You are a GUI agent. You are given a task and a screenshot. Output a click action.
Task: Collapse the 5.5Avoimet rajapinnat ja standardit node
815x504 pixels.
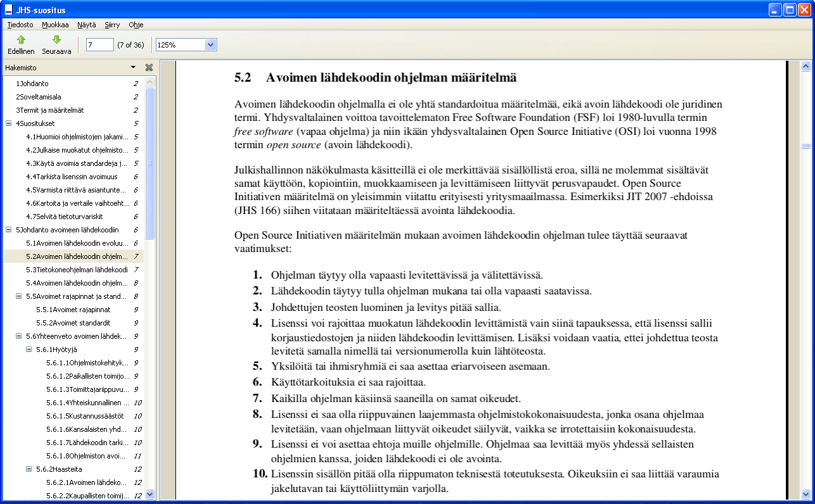click(x=18, y=296)
